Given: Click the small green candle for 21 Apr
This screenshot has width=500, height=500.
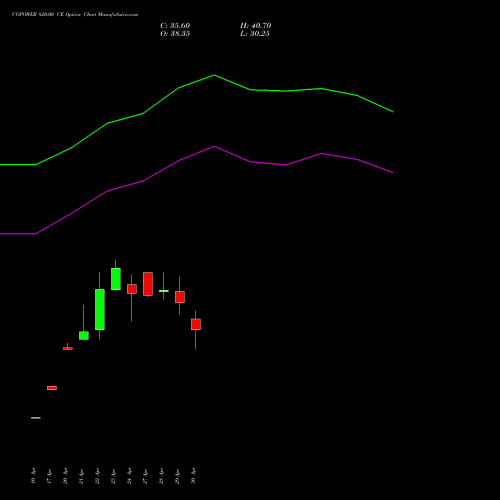Looking at the screenshot, I should pyautogui.click(x=84, y=336).
